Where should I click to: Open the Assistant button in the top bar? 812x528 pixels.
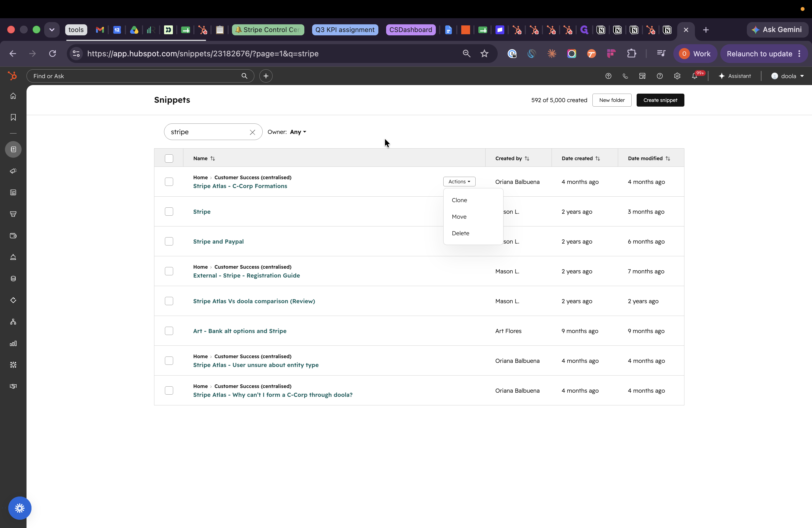[x=735, y=76]
